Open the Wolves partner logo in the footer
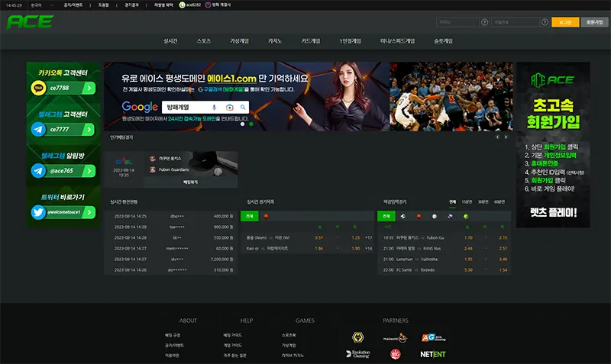The width and height of the screenshot is (611, 364). (x=357, y=337)
